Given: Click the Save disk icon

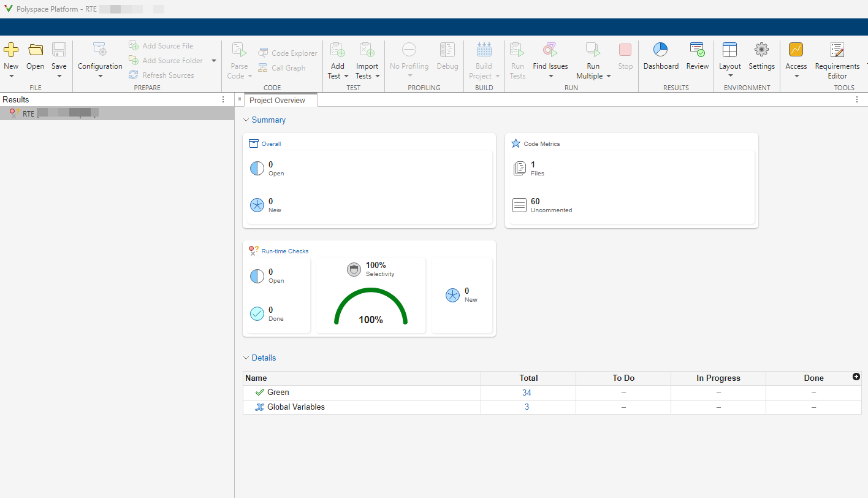Looking at the screenshot, I should click(x=59, y=50).
